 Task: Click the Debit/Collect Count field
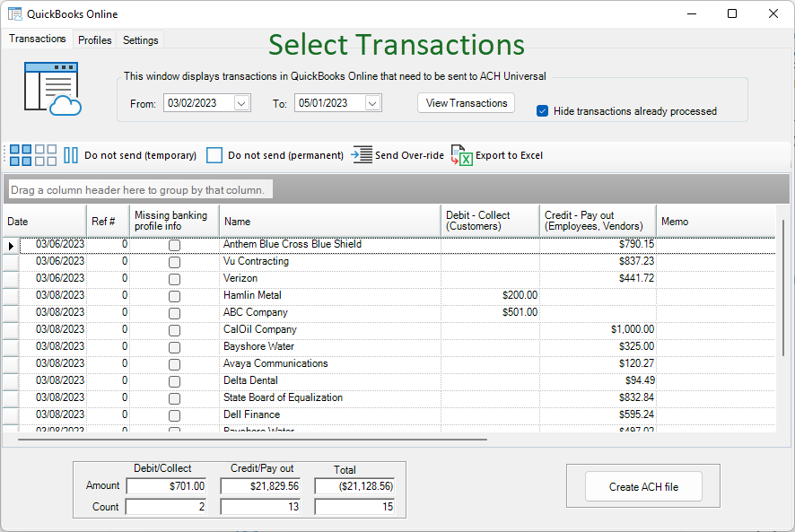[166, 507]
